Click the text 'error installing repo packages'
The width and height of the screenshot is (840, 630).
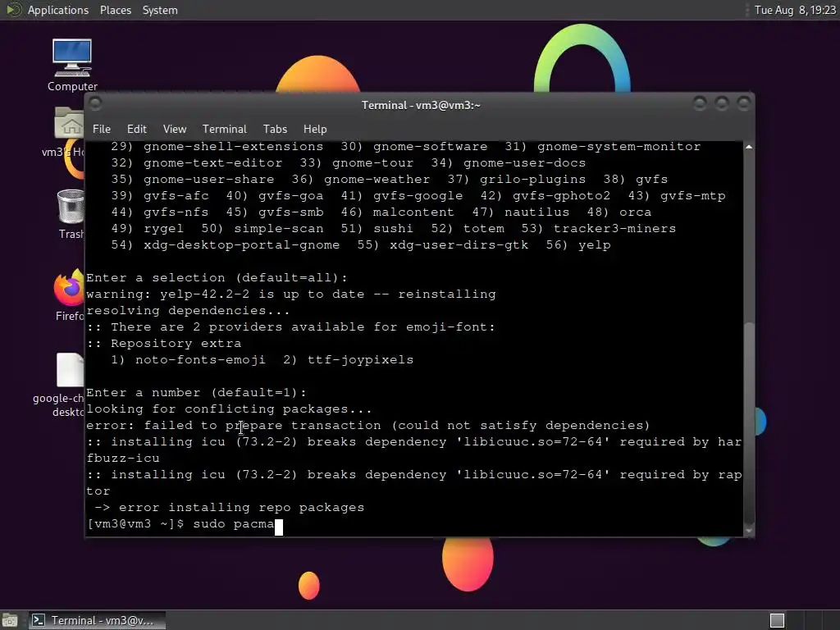tap(241, 507)
